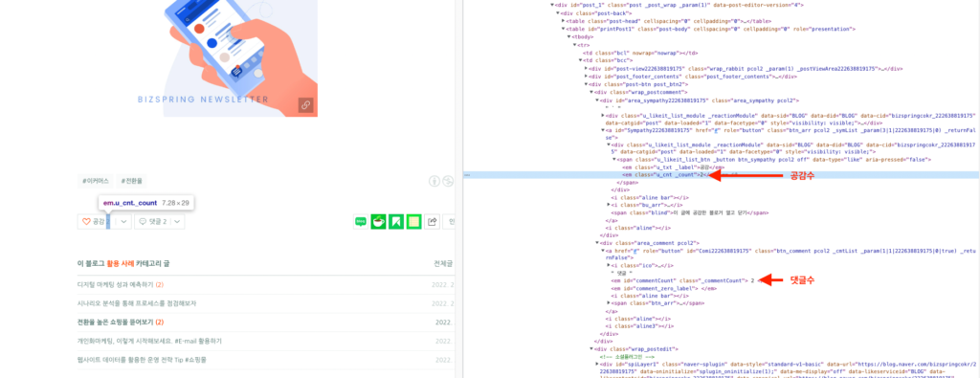Click the green Keep bookmark icon
Screen dimensions: 980x378
[x=395, y=221]
